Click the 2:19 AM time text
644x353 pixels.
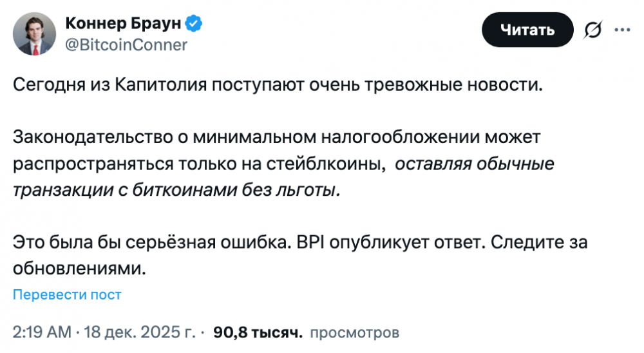[42, 332]
